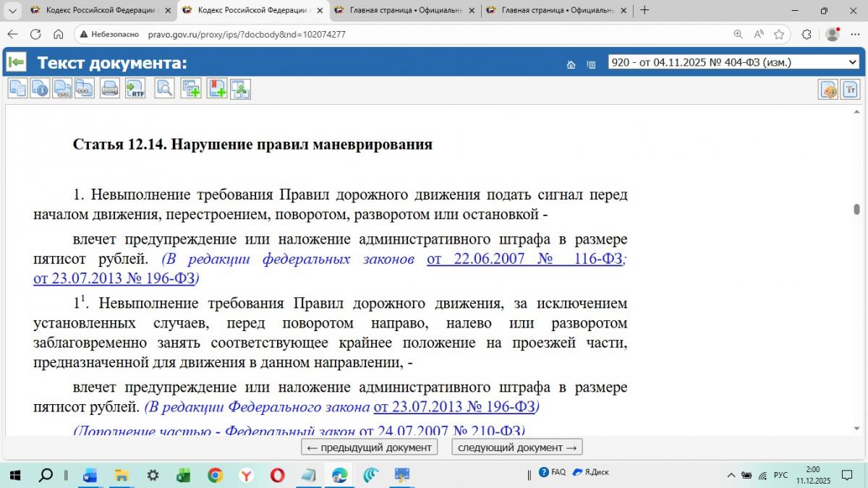The image size is (868, 488).
Task: Click the browser address bar
Action: 434,34
